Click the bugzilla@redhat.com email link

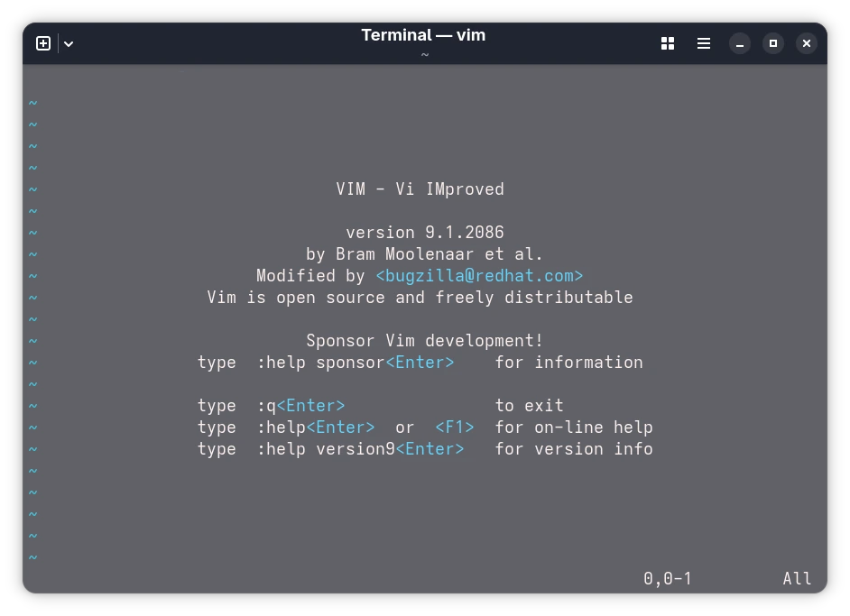pyautogui.click(x=478, y=275)
